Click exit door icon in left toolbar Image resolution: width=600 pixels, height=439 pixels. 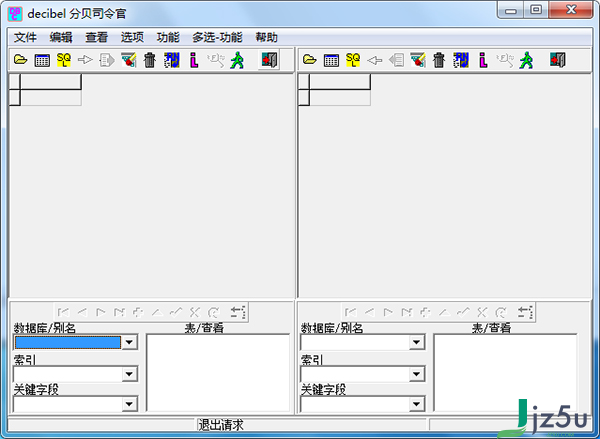[x=269, y=60]
